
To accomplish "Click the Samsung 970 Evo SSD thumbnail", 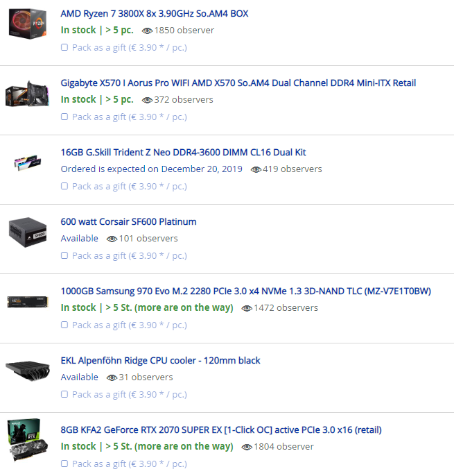I will point(28,302).
